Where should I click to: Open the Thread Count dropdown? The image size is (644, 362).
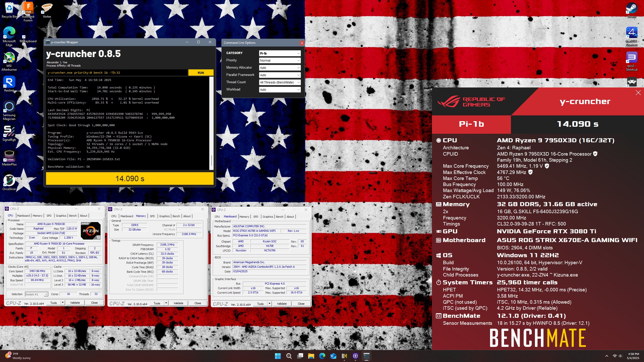(280, 82)
